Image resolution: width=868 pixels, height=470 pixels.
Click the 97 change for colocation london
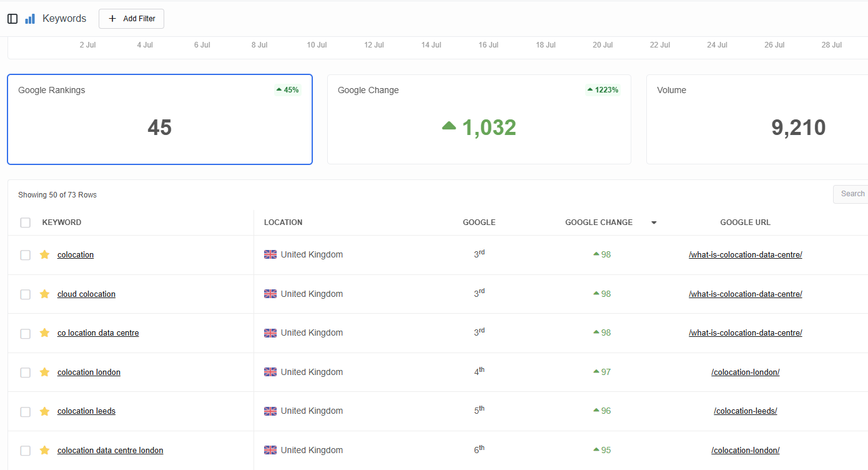click(602, 372)
